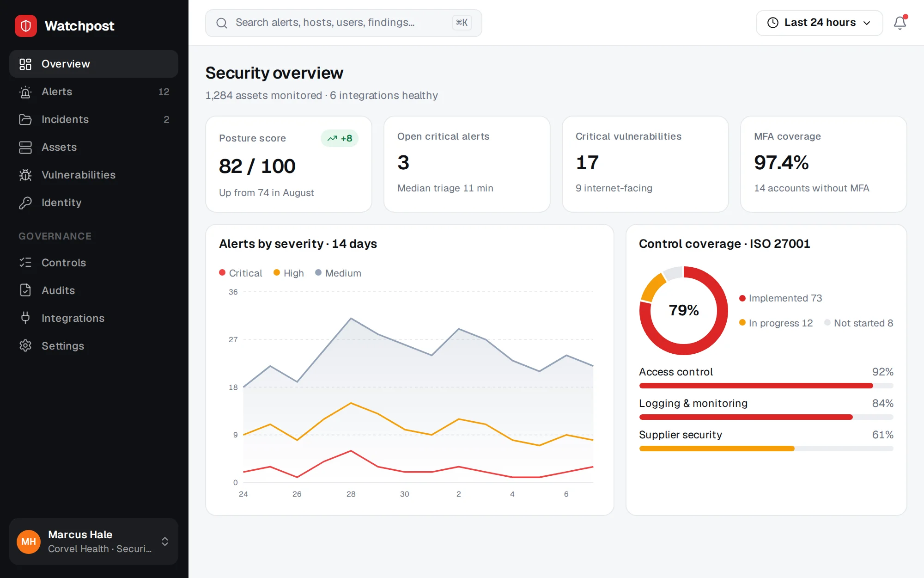Open Vulnerabilities via its bug icon
This screenshot has height=578, width=924.
click(25, 175)
